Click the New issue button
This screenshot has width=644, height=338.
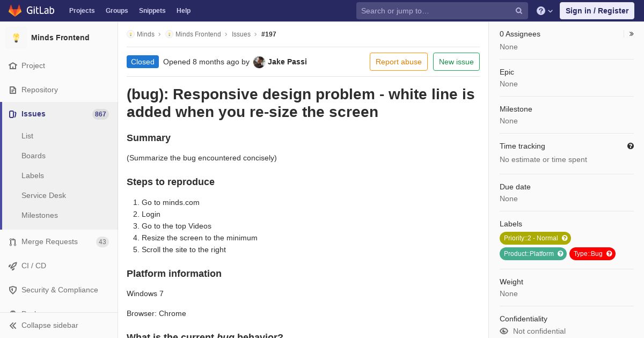click(x=456, y=62)
